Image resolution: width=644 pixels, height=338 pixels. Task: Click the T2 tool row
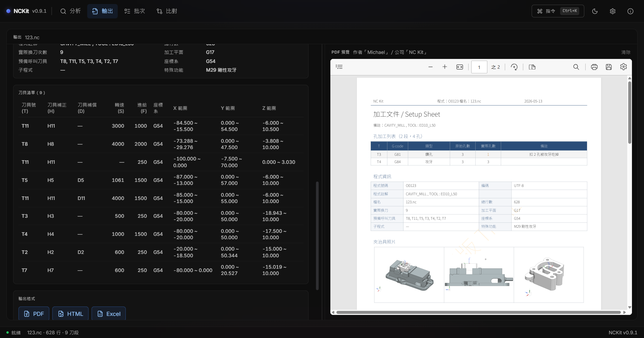161,252
